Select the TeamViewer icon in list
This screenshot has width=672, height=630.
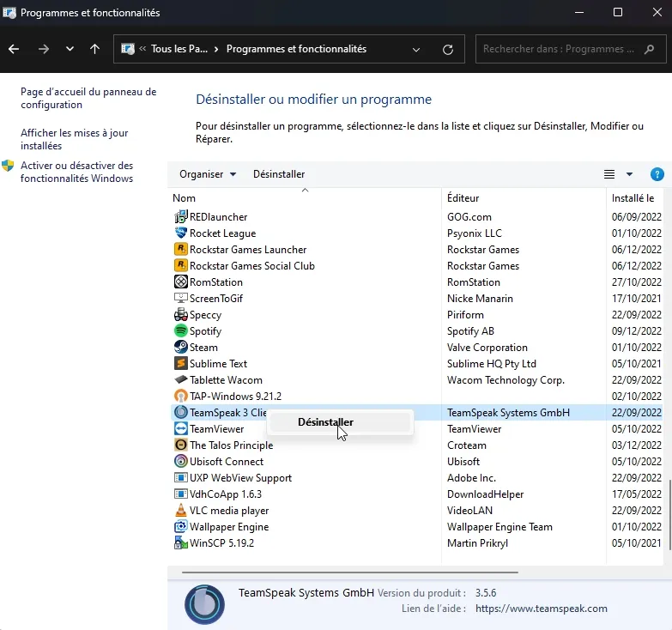(181, 429)
